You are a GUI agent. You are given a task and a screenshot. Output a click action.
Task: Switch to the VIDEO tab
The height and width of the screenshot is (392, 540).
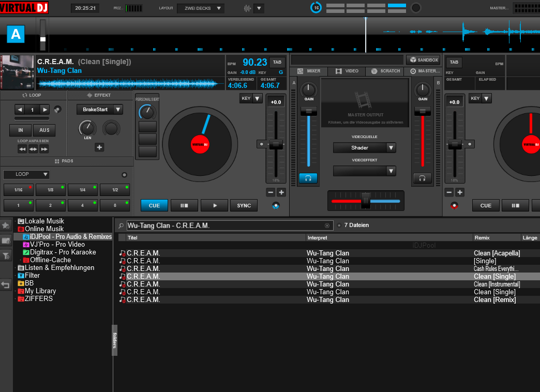[347, 71]
